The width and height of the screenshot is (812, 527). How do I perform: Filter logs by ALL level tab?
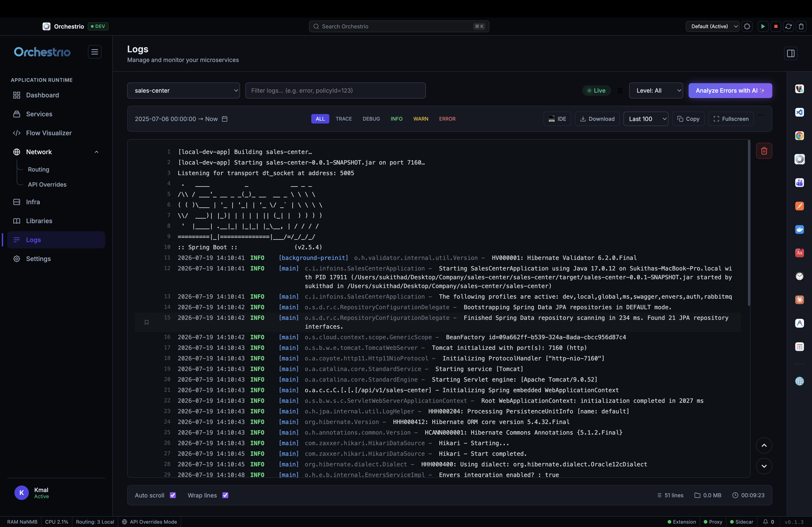[x=320, y=119]
